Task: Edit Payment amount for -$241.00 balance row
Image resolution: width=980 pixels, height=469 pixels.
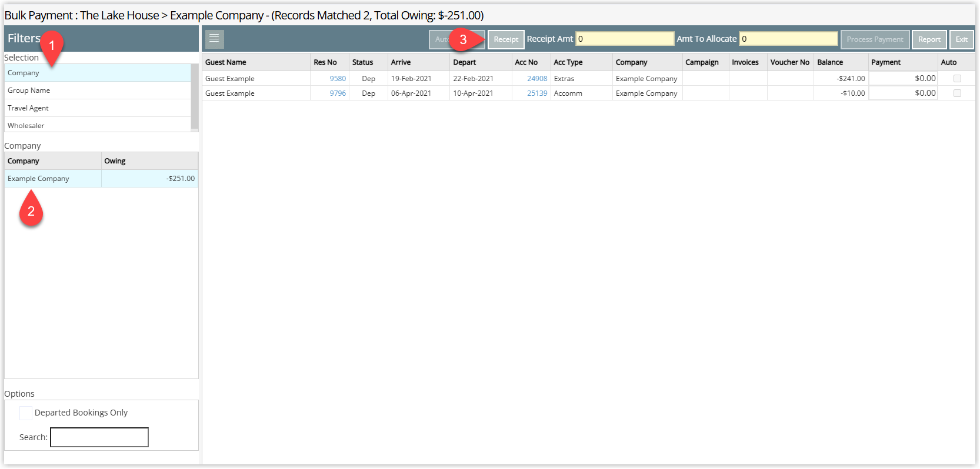Action: 903,78
